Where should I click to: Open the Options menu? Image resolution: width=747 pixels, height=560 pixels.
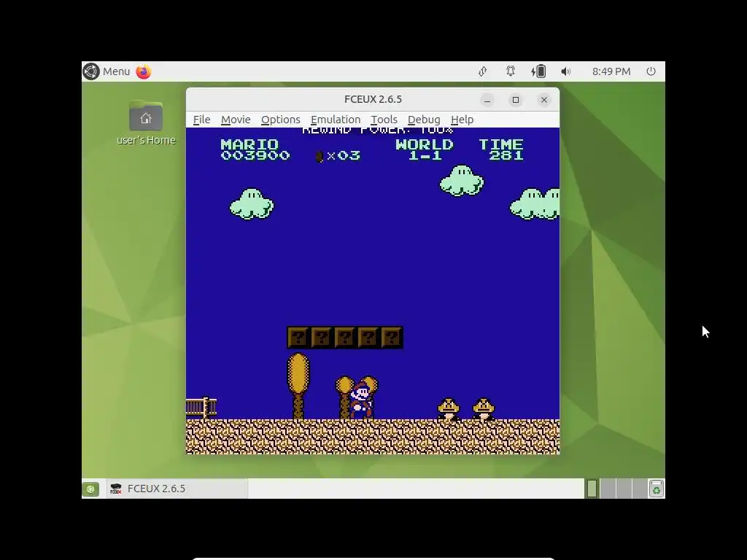(280, 120)
